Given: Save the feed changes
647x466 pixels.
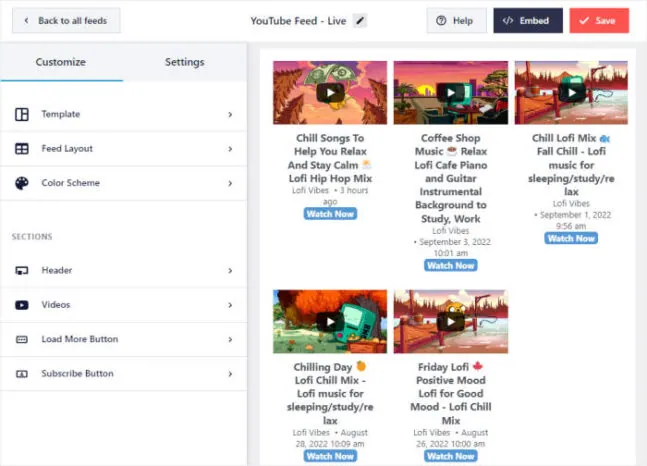Looking at the screenshot, I should coord(599,21).
